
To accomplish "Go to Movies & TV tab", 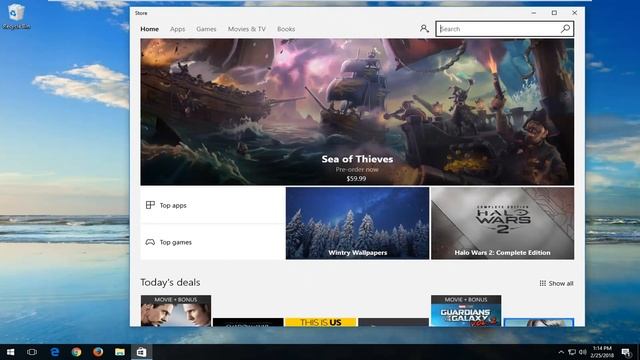I will (x=247, y=29).
